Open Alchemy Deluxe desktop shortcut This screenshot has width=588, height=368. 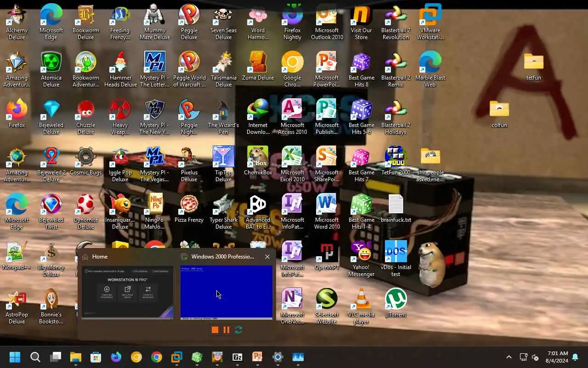pyautogui.click(x=17, y=22)
